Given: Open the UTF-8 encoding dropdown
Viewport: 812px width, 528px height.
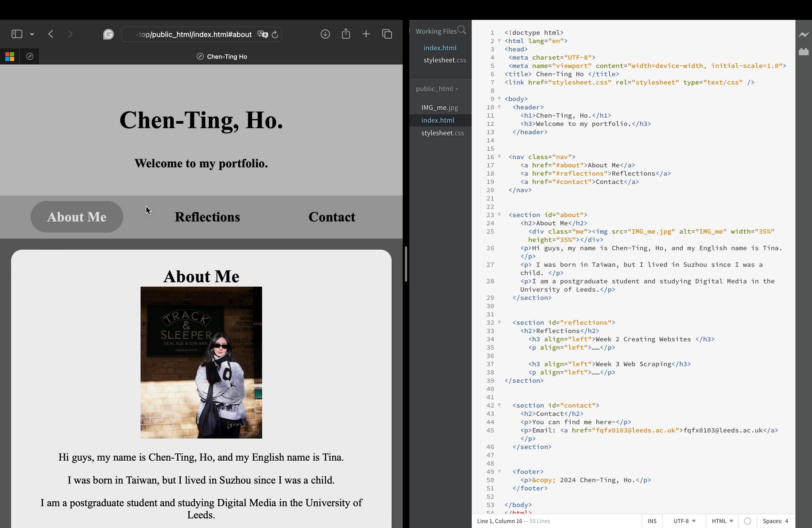Looking at the screenshot, I should point(684,521).
